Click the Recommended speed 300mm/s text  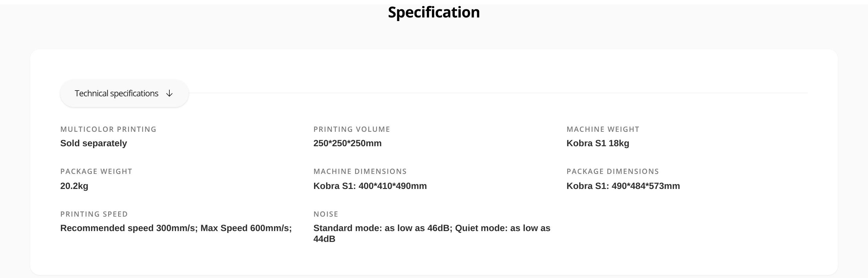(129, 228)
